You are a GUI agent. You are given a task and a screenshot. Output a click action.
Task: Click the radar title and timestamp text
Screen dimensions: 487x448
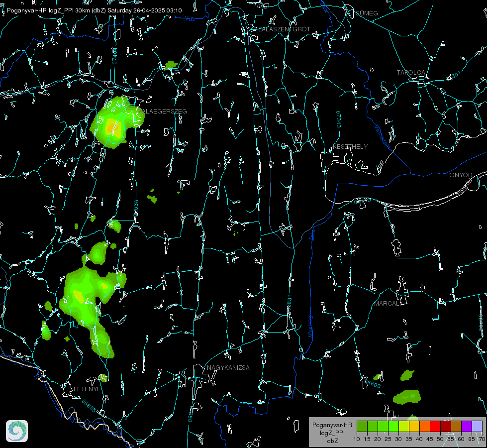[95, 10]
